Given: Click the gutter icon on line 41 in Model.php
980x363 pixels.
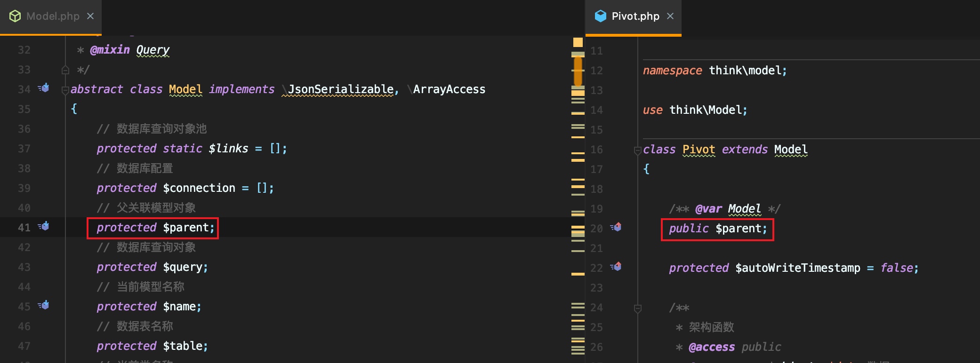Looking at the screenshot, I should click(x=43, y=226).
